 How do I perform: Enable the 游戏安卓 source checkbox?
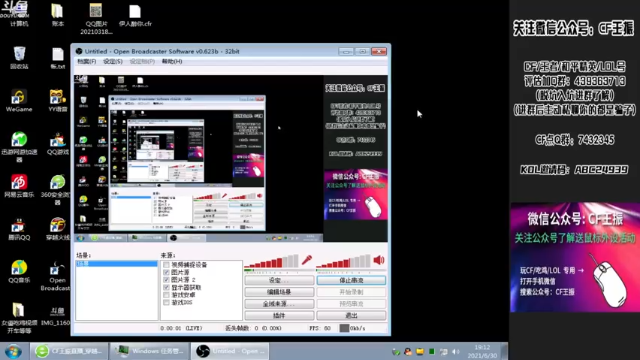point(166,295)
